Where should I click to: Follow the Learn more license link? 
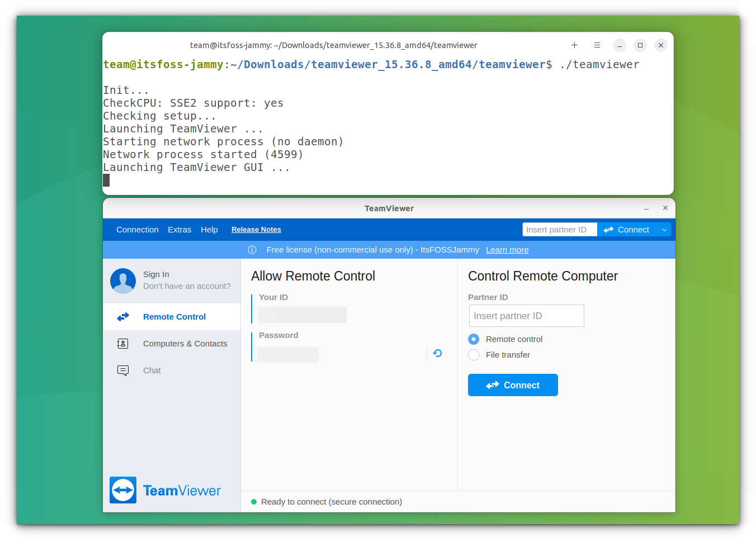[507, 250]
